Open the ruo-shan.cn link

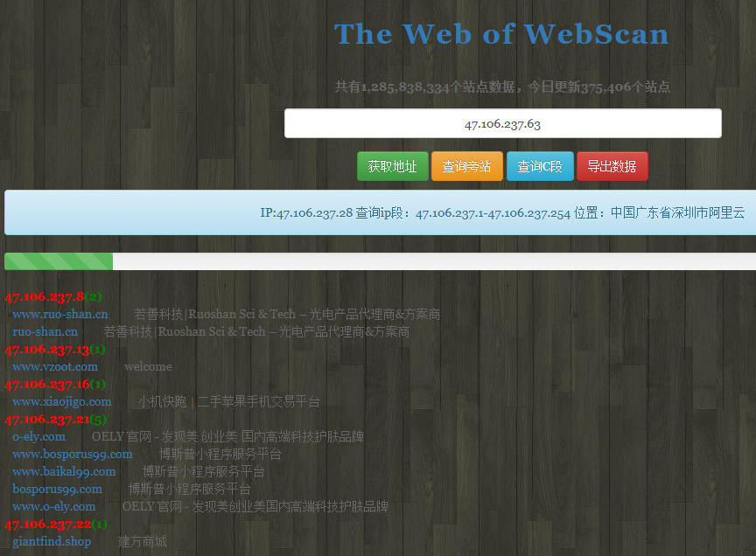[45, 331]
